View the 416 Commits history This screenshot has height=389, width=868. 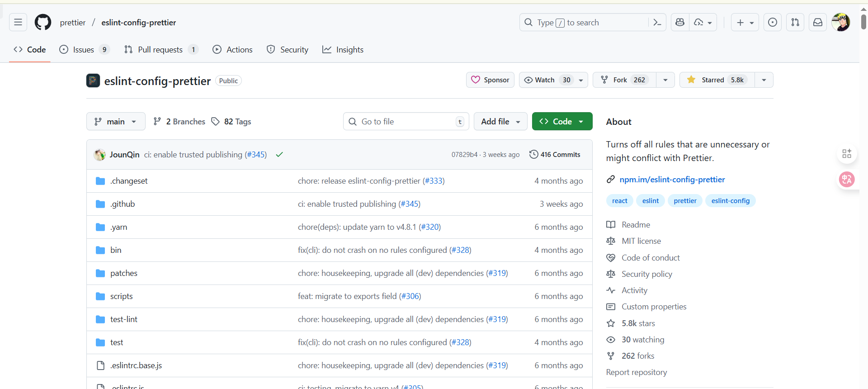[555, 155]
